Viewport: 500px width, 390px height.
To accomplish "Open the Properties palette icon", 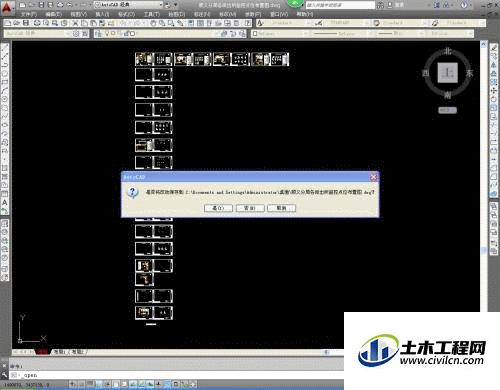I will pos(190,23).
